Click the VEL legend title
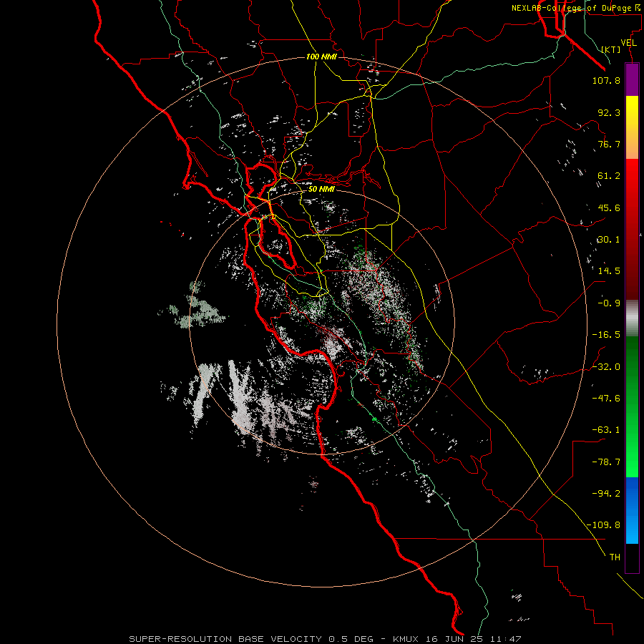The width and height of the screenshot is (644, 644). (x=628, y=43)
